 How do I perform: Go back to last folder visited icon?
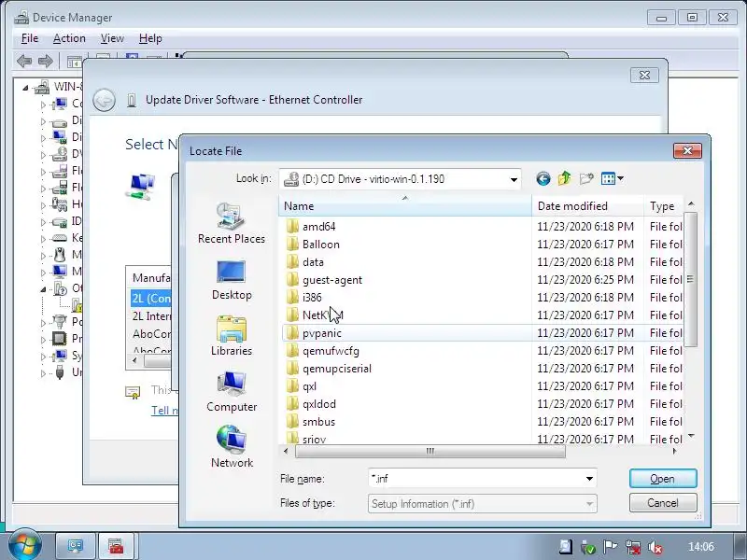(x=543, y=178)
